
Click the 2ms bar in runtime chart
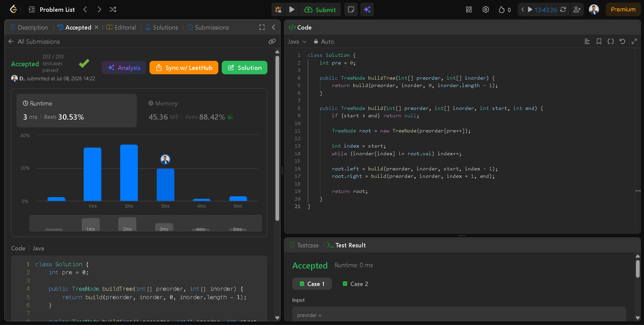(129, 172)
